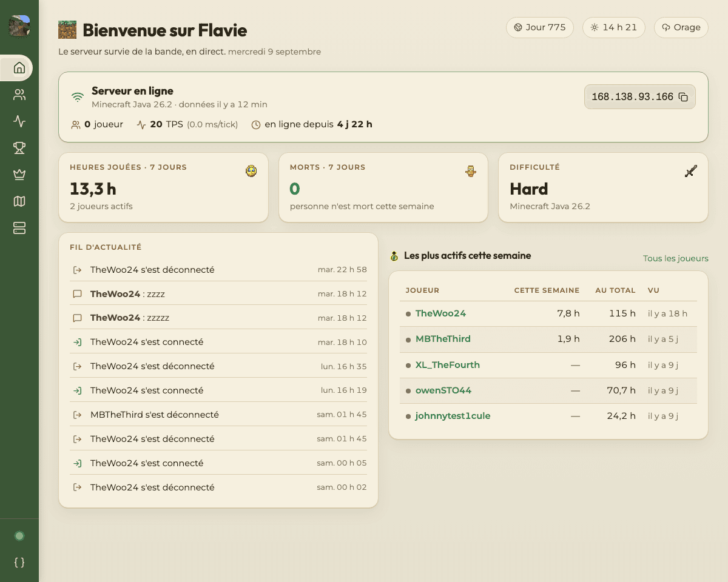Click the feed entry timed mar. 22 h 58
Screen dimensions: 728x582
pos(218,269)
